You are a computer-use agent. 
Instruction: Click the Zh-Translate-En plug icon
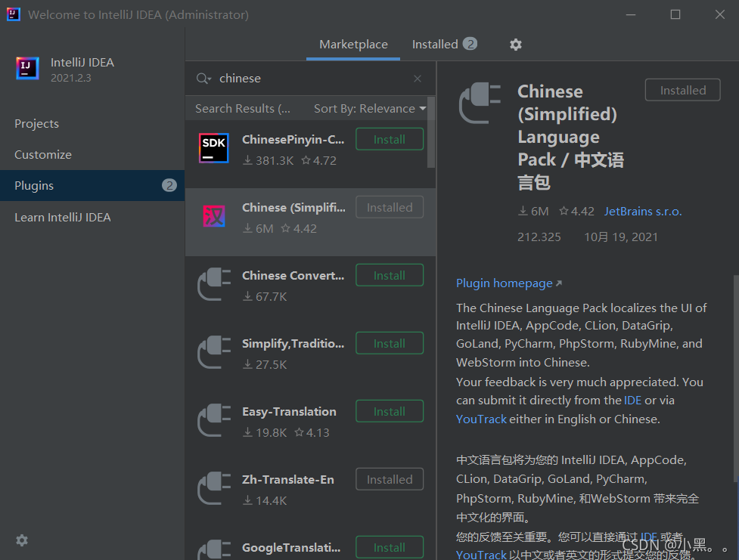(x=214, y=488)
